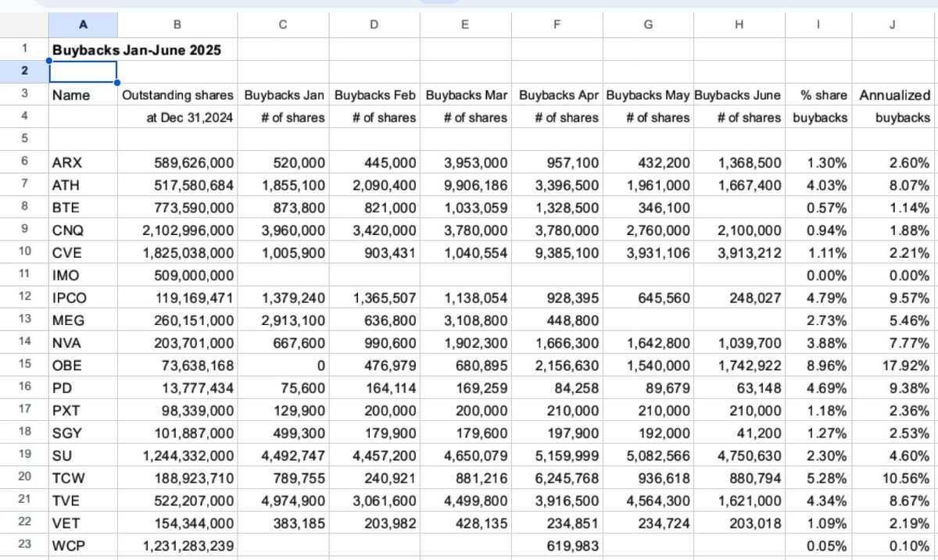Select column I header
The image size is (938, 560).
click(818, 24)
